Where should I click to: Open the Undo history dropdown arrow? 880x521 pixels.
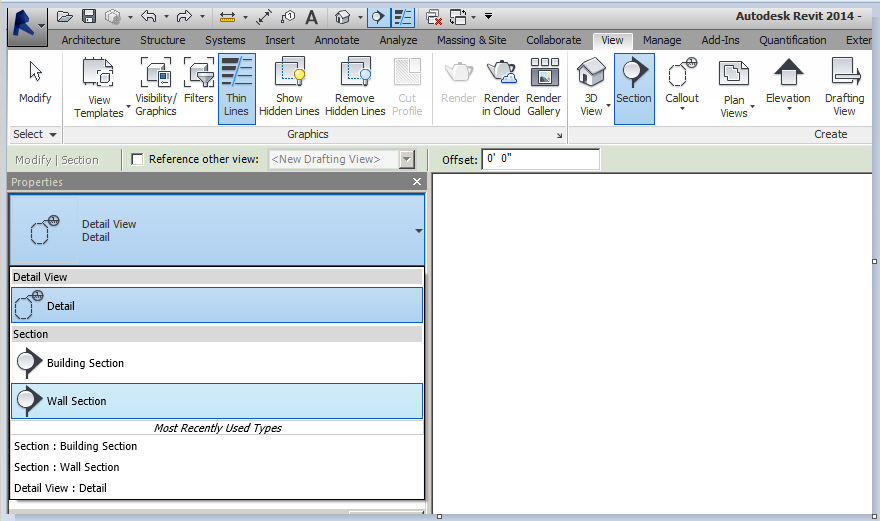(166, 17)
